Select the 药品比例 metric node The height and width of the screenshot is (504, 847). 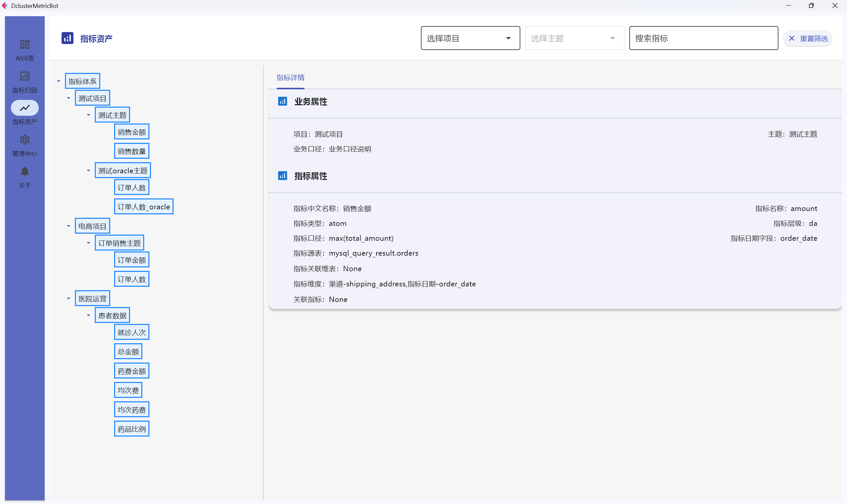pyautogui.click(x=131, y=429)
